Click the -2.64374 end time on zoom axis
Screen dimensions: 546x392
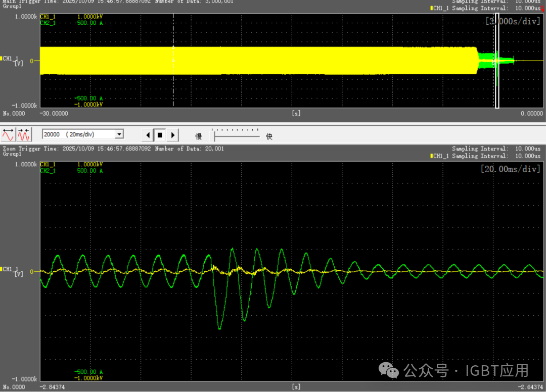530,387
